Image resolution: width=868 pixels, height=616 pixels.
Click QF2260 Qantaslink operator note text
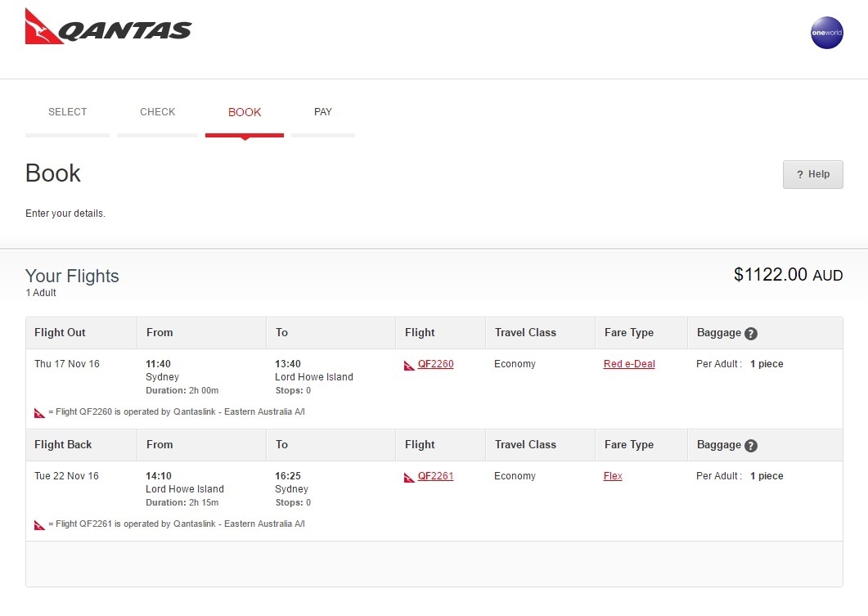pos(177,411)
